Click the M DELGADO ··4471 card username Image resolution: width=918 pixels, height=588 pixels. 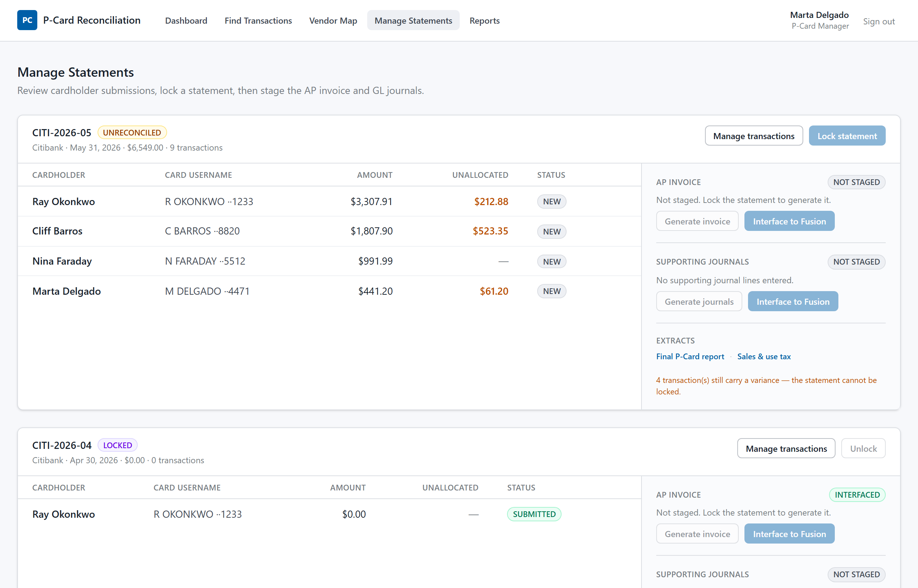207,291
